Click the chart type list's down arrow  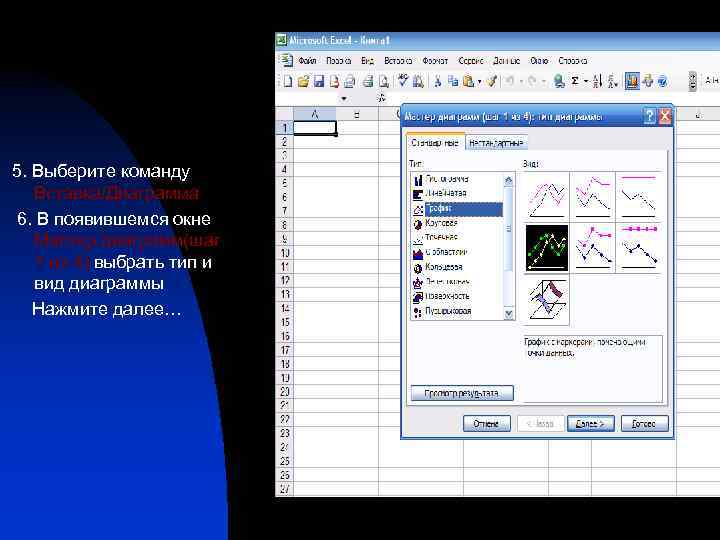(509, 314)
